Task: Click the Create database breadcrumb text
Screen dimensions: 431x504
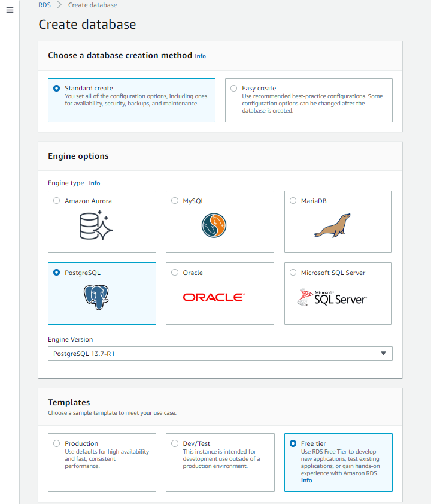Action: click(x=93, y=5)
